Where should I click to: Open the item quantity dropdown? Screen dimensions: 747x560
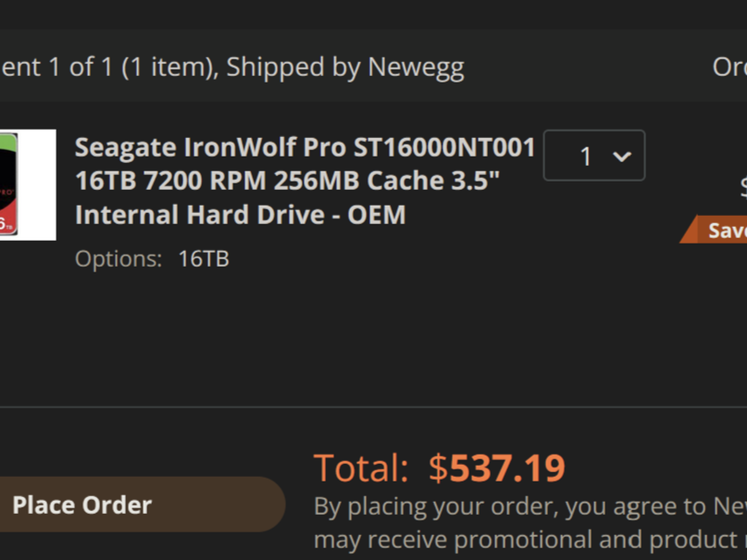(594, 156)
